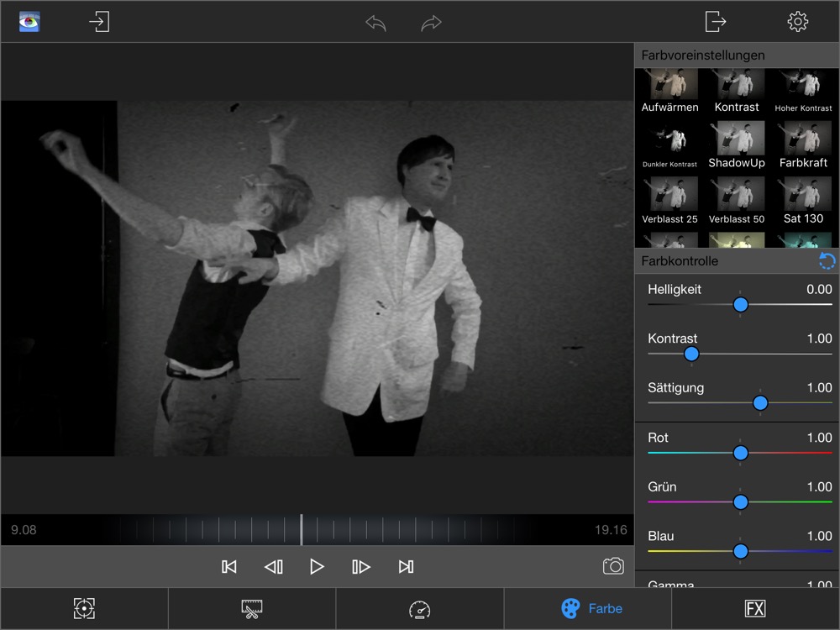840x630 pixels.
Task: Step one frame forward
Action: (x=361, y=567)
